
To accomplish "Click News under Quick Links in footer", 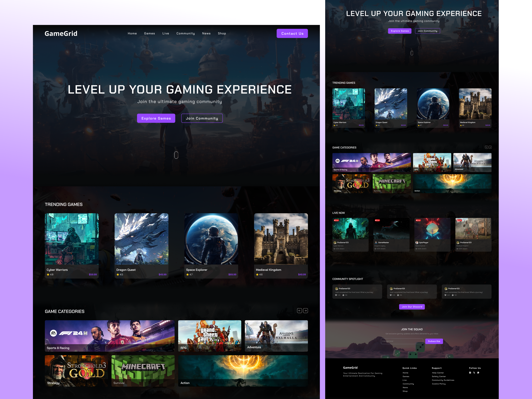I will 405,388.
